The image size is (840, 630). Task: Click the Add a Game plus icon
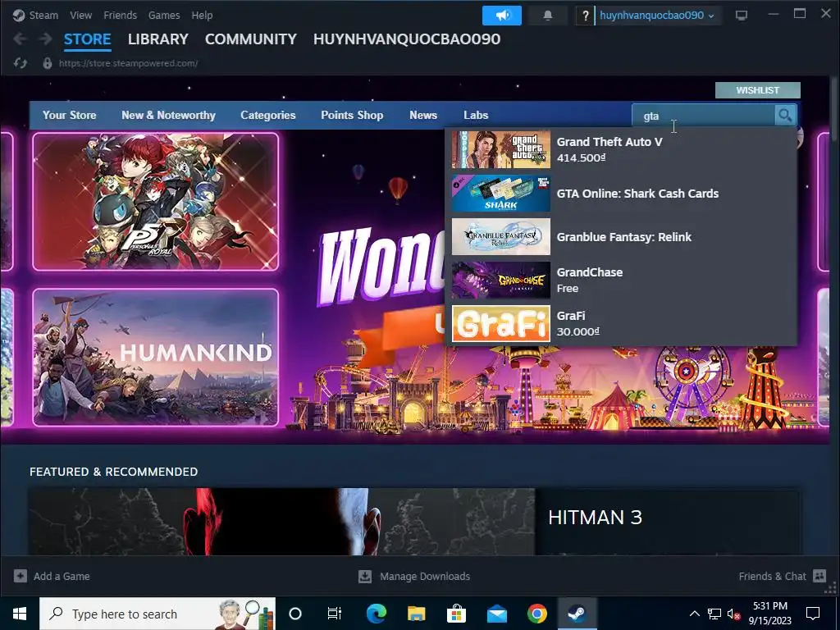coord(21,576)
